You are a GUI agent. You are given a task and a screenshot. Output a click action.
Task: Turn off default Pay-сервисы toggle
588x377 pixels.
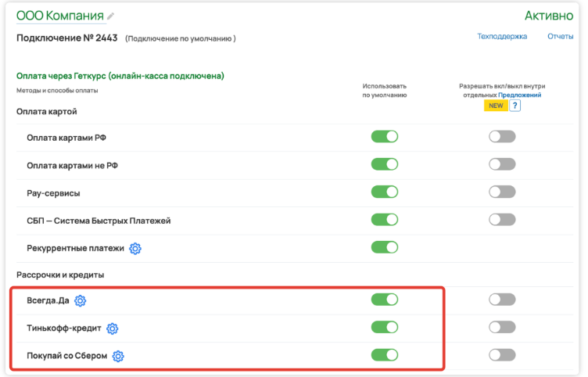[385, 192]
